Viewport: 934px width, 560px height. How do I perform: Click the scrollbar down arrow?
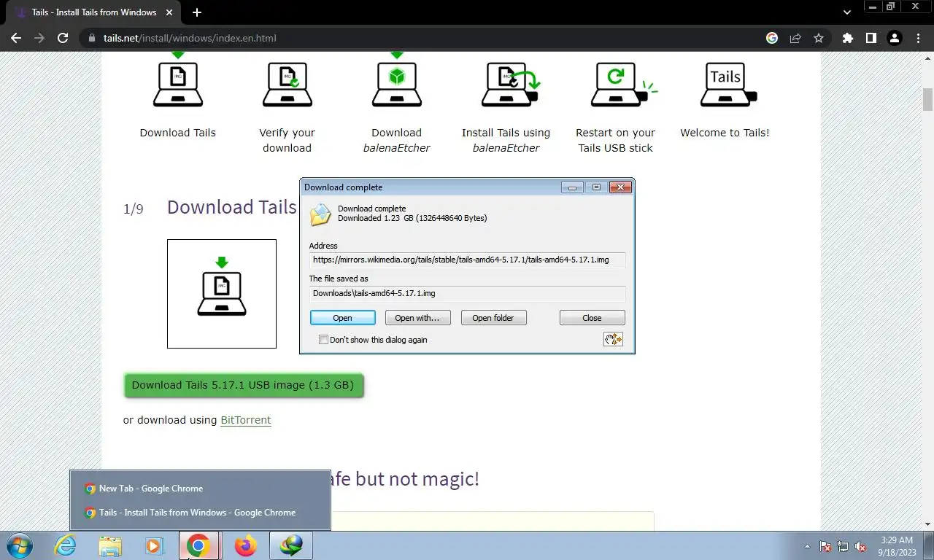click(928, 524)
